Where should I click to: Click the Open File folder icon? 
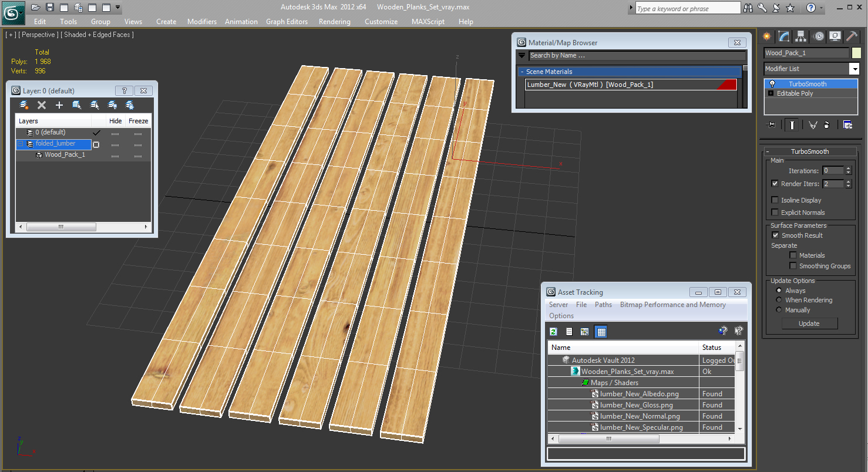point(35,8)
